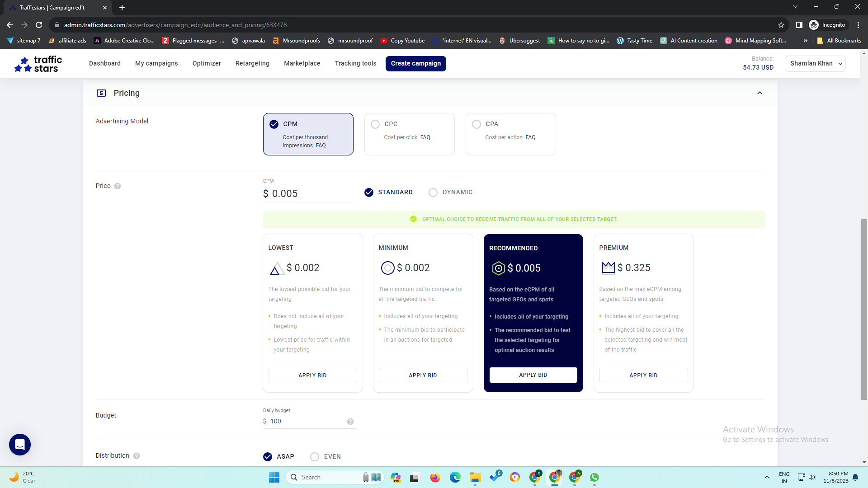868x488 pixels.
Task: Open the browser side panel icon
Action: coord(799,25)
